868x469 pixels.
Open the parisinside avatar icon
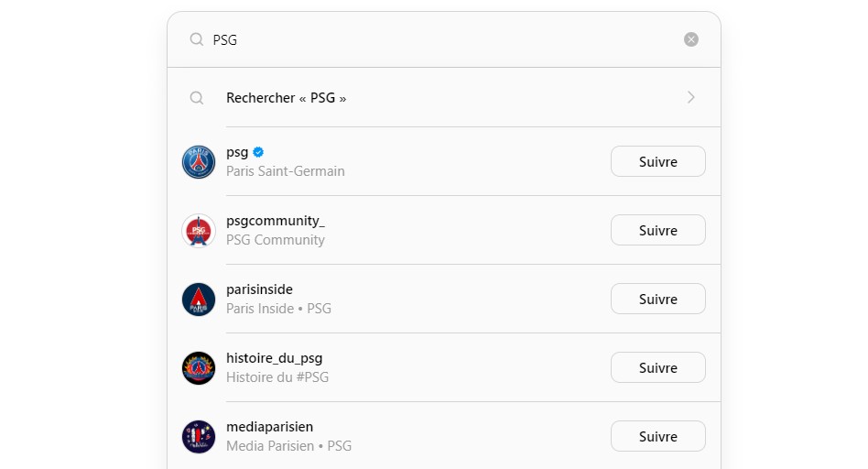tap(199, 299)
